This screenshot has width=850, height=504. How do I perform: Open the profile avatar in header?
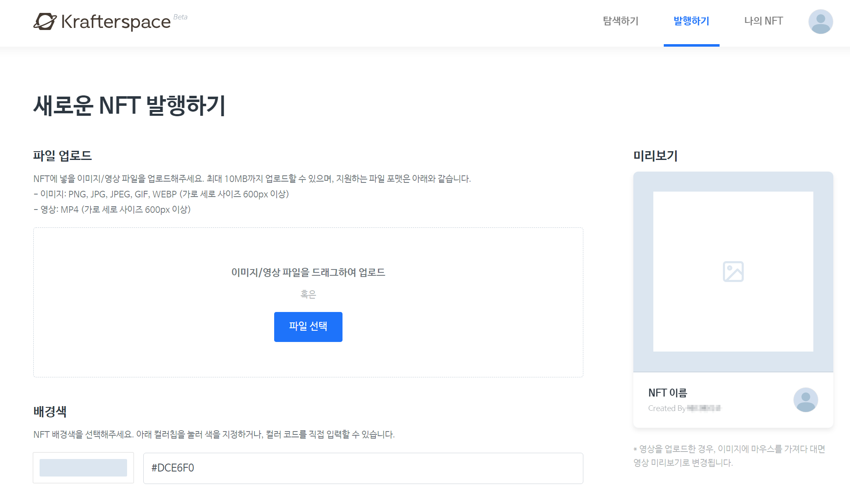[x=820, y=22]
